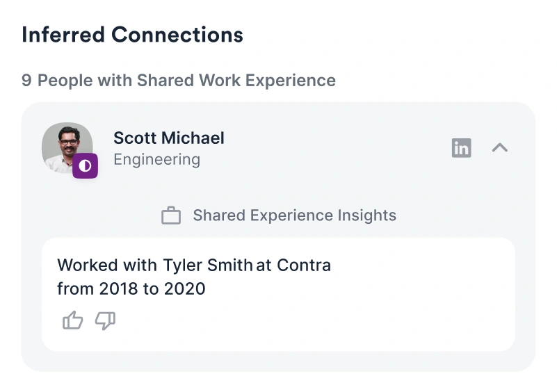Click the word 'Connections' in the title
Viewport: 557px width, 392px height.
click(177, 35)
